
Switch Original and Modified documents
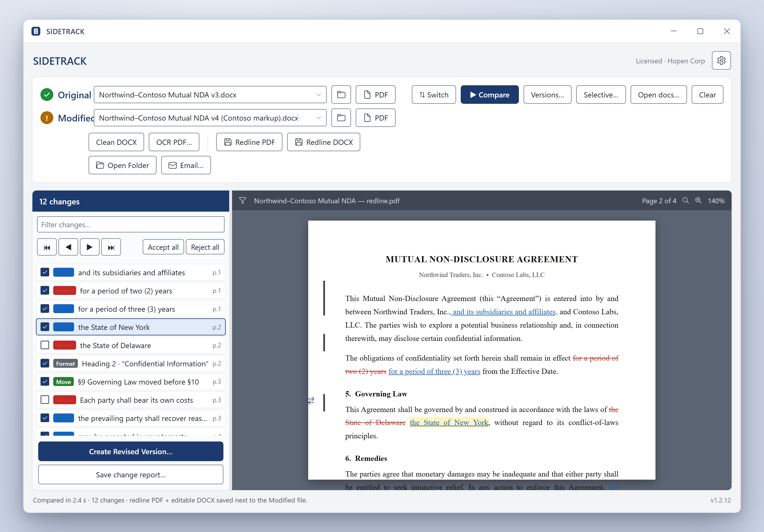point(434,95)
